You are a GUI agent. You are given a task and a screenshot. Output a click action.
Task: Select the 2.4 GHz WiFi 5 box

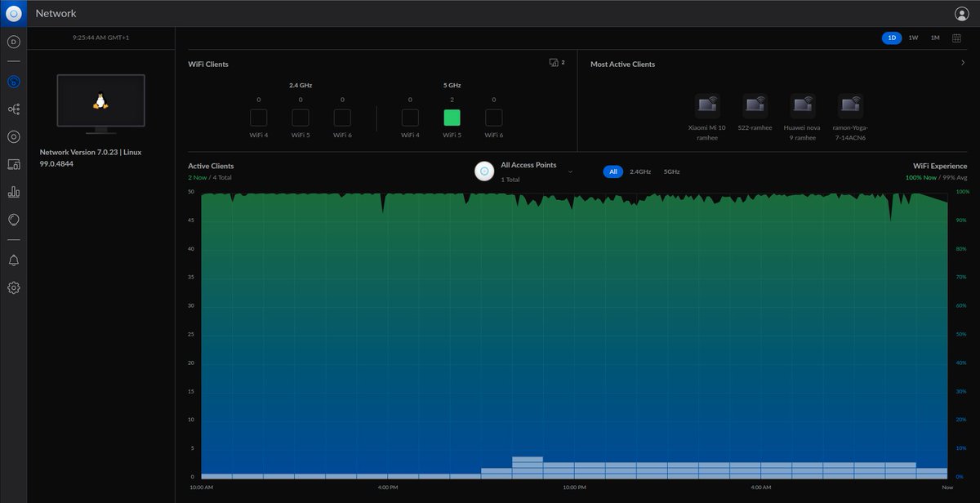[301, 118]
